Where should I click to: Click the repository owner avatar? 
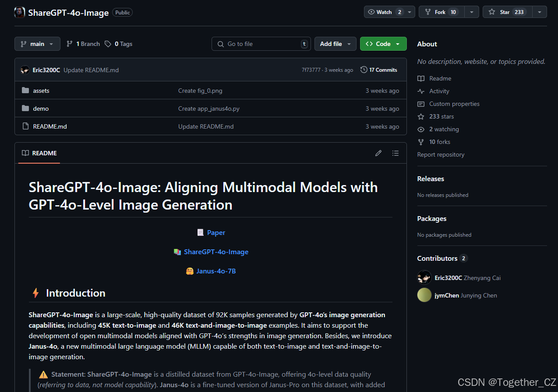(20, 12)
